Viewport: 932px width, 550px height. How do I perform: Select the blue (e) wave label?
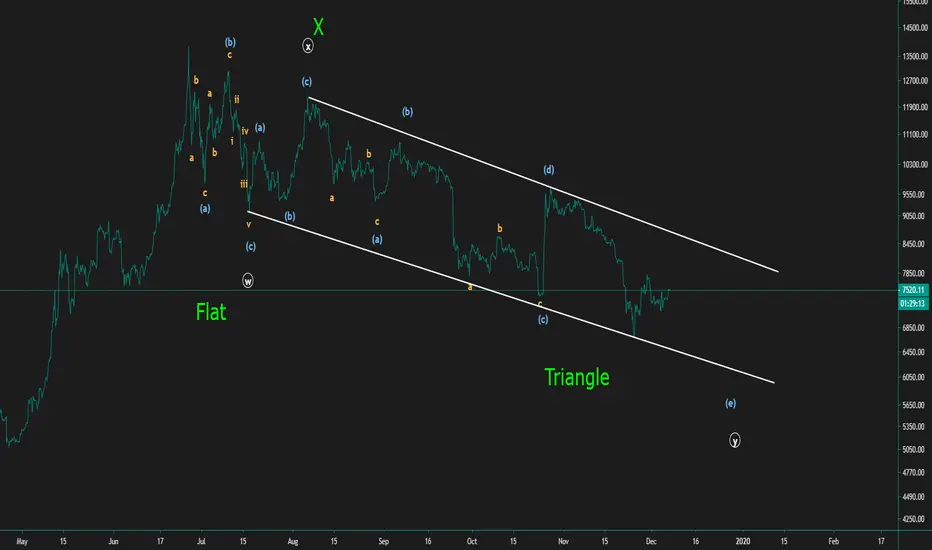(x=731, y=403)
